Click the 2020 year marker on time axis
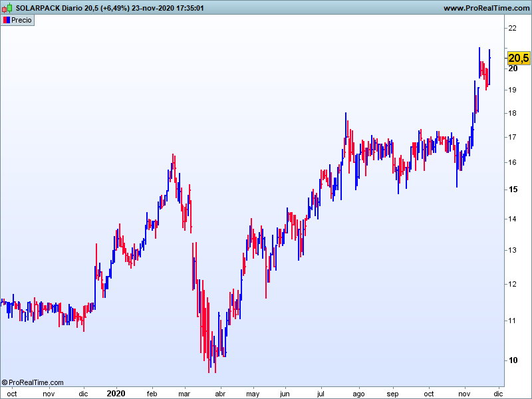The image size is (532, 399). pyautogui.click(x=116, y=393)
